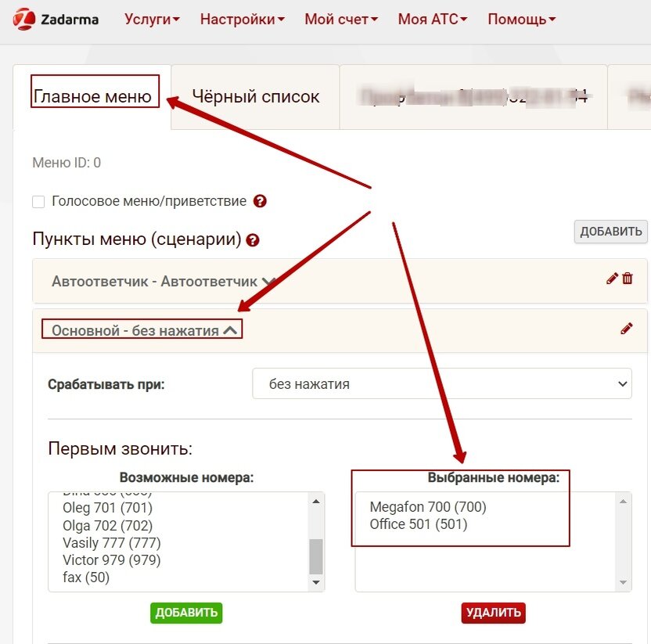Screen dimensions: 651x644
Task: Open the Услуги dropdown menu
Action: [x=152, y=19]
